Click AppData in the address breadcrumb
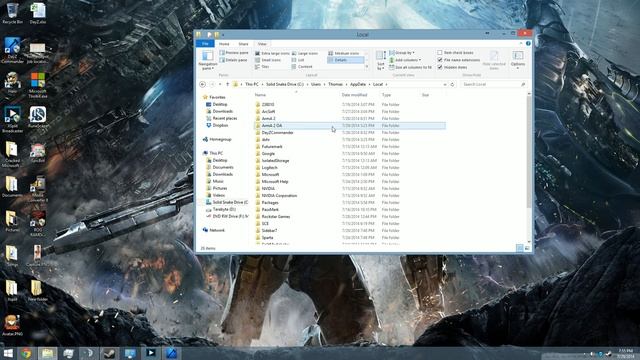Image resolution: width=640 pixels, height=360 pixels. pyautogui.click(x=358, y=84)
